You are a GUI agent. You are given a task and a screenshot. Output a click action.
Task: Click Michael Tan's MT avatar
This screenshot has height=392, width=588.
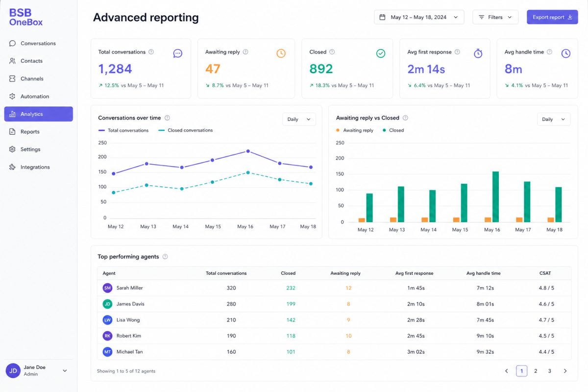coord(107,352)
